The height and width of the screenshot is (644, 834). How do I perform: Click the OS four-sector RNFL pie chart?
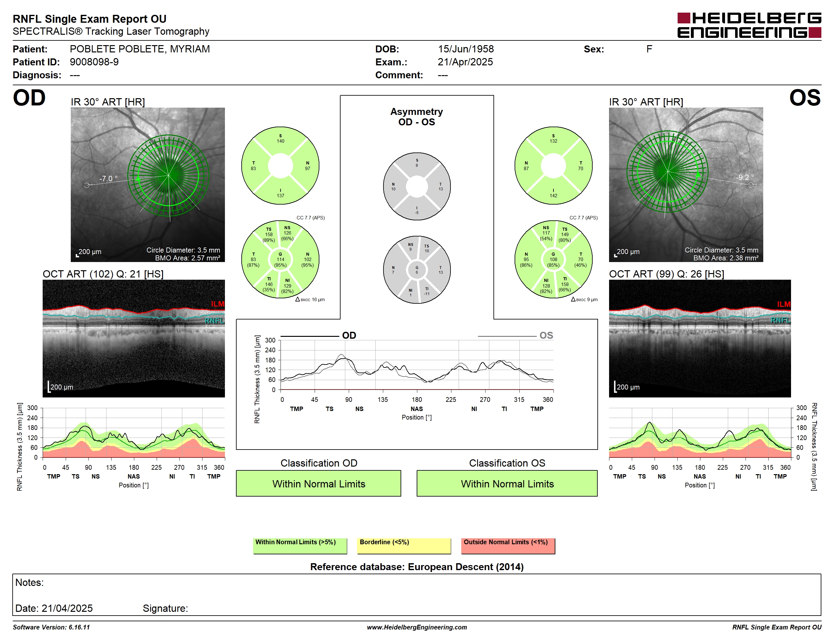553,166
